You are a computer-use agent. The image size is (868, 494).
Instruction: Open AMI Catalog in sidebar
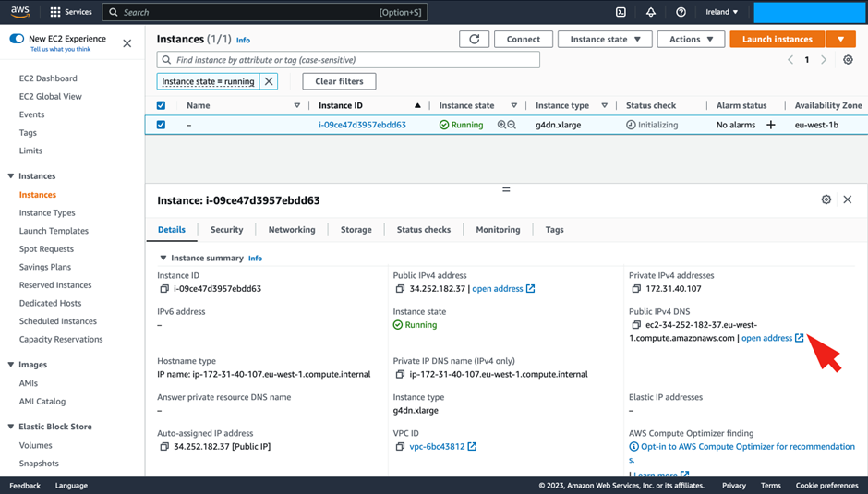click(x=42, y=401)
